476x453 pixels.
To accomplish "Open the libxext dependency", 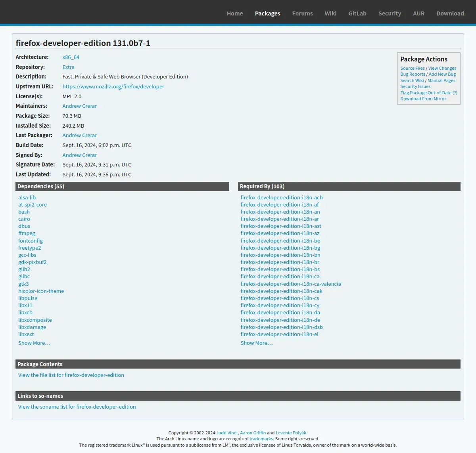I will (26, 334).
